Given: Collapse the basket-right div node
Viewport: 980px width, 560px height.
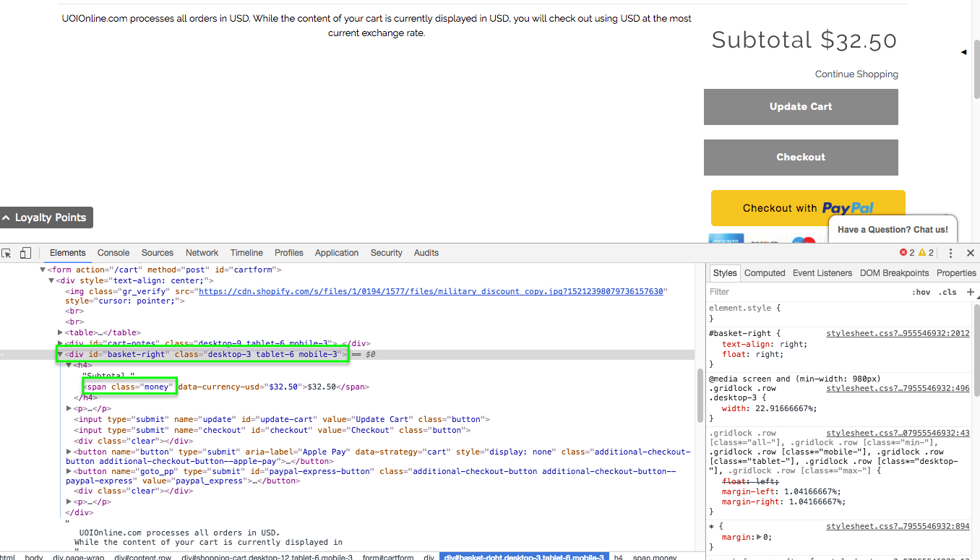Looking at the screenshot, I should pos(61,354).
